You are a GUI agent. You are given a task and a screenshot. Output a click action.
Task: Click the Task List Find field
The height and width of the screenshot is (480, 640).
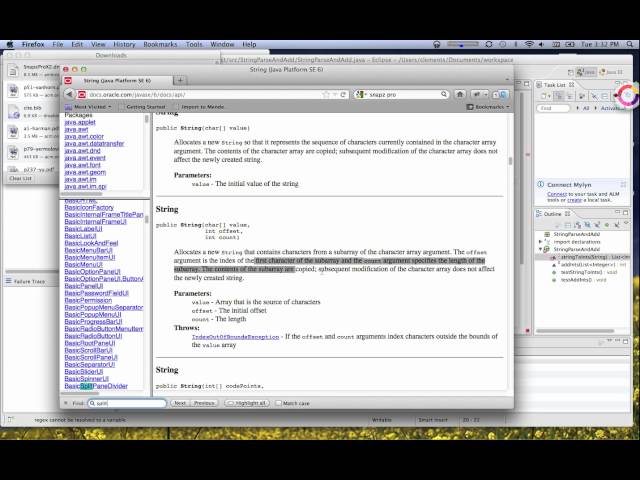coord(553,108)
